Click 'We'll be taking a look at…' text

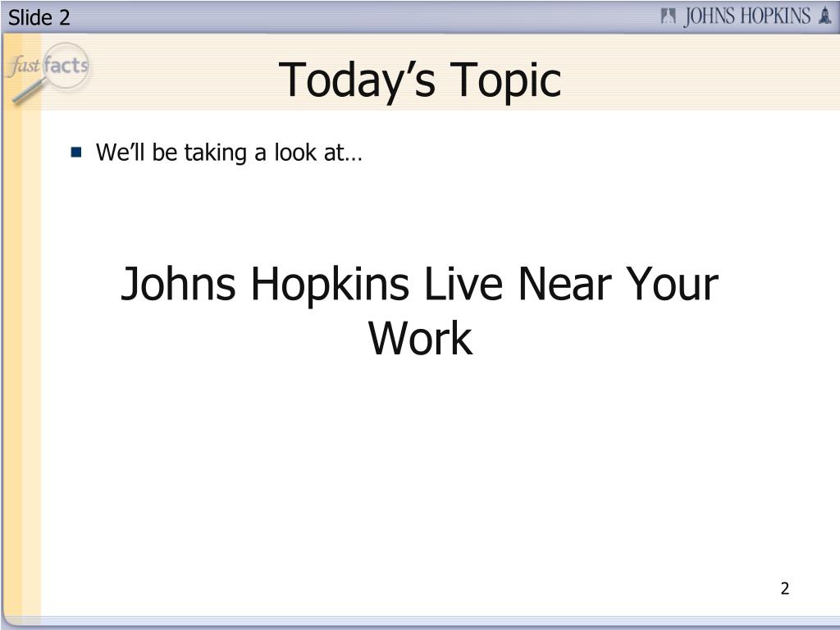(x=230, y=153)
